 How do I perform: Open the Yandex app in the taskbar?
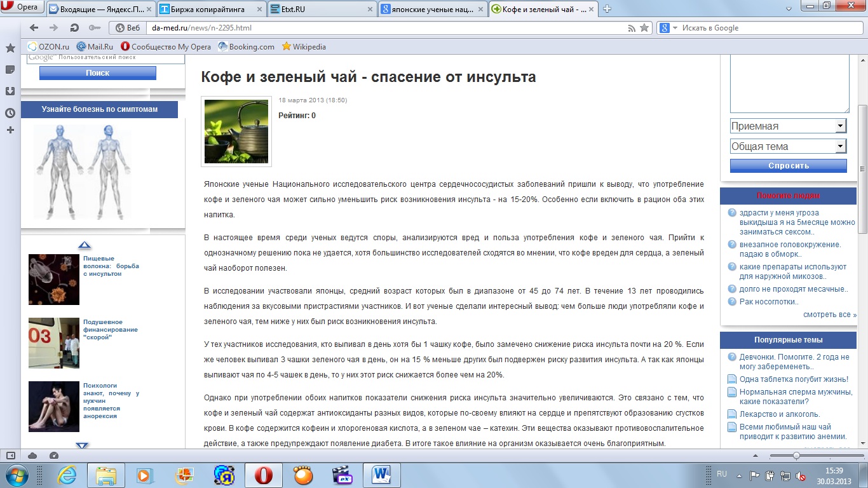[x=224, y=475]
